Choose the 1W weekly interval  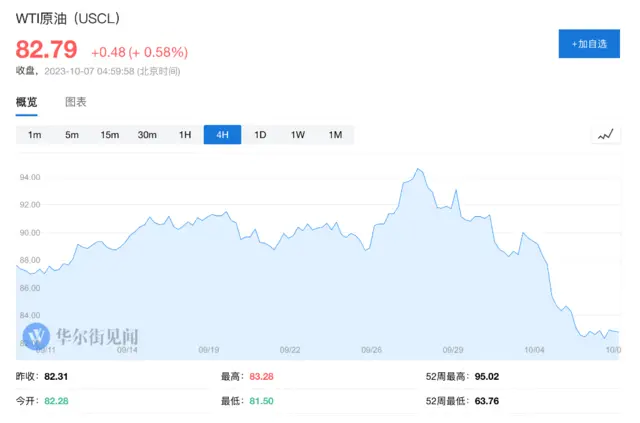298,135
